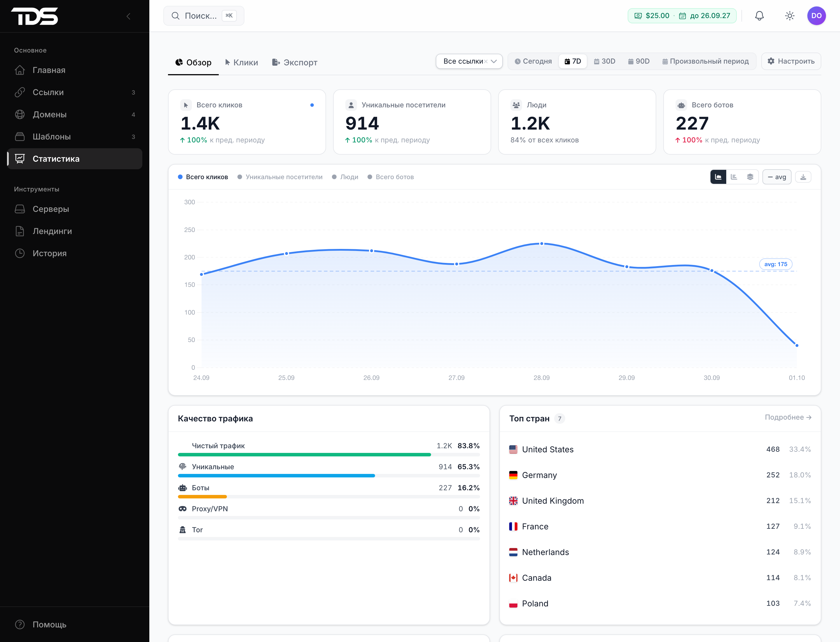Click the $25.00 balance badge
Viewport: 840px width, 642px height.
[682, 16]
